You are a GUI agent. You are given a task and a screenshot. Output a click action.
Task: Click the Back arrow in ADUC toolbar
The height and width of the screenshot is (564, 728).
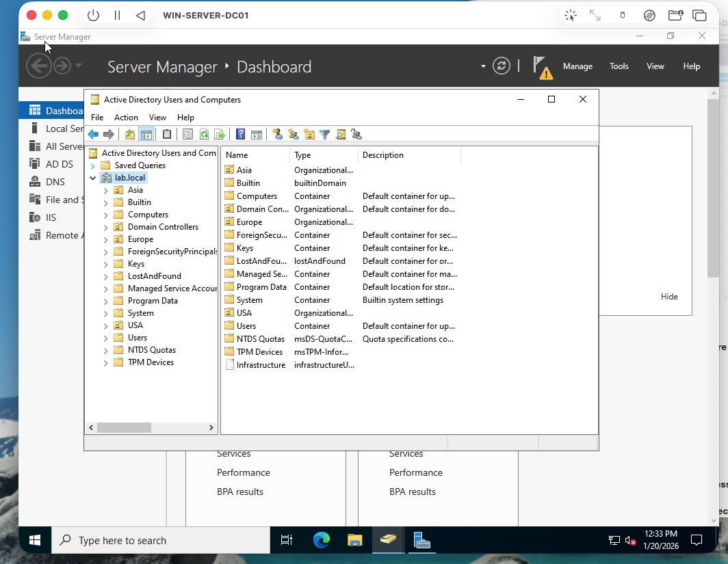[93, 135]
